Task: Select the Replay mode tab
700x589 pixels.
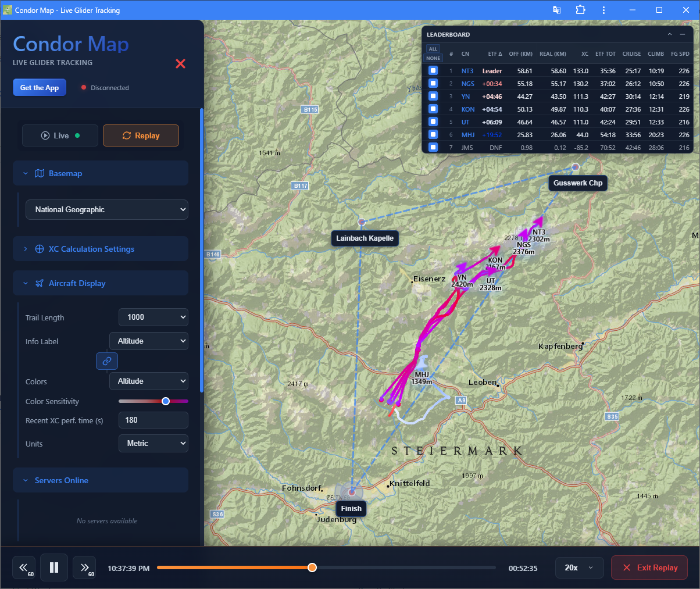Action: click(x=141, y=135)
